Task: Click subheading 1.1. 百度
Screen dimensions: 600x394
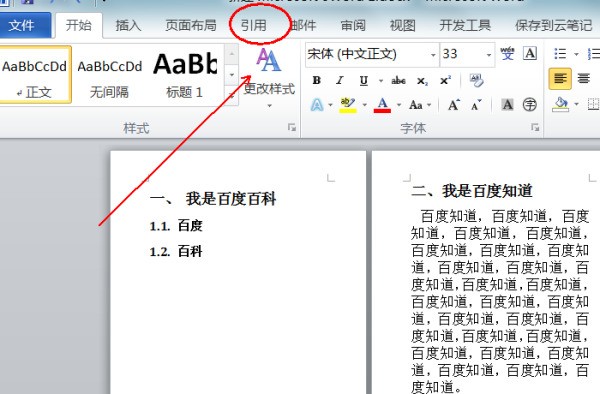Action: (x=176, y=226)
